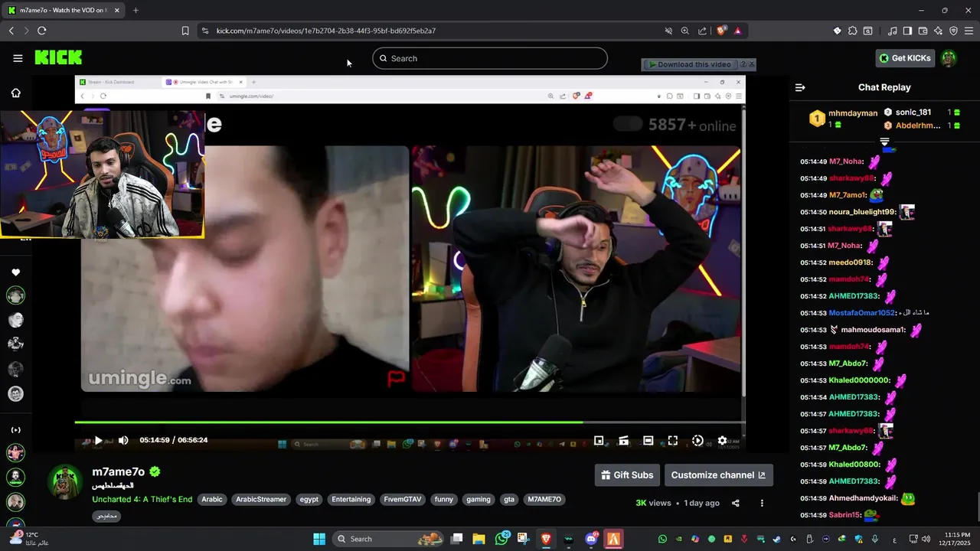This screenshot has height=551, width=980.
Task: Open the m7ame7o channel name link
Action: coord(118,471)
